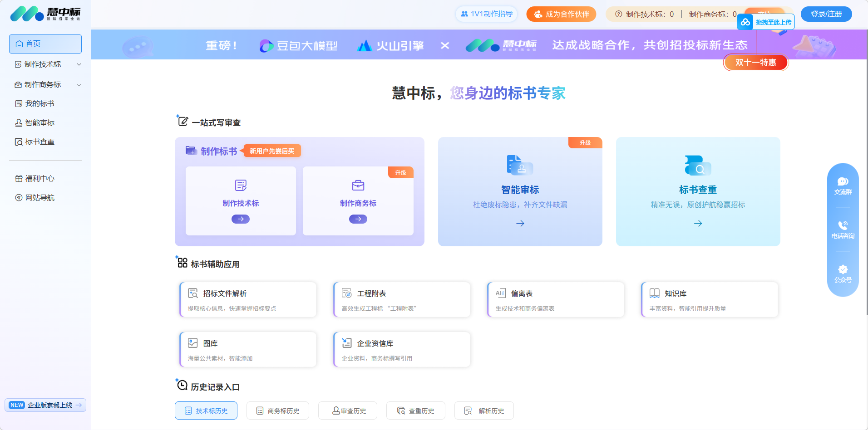
Task: Click the 制作技术标 document icon card
Action: tap(241, 201)
